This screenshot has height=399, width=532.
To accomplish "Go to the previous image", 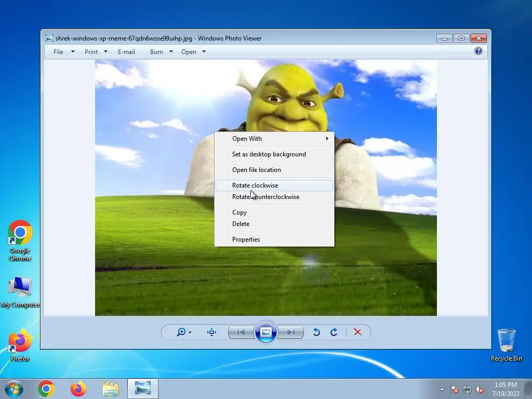I will [x=241, y=332].
